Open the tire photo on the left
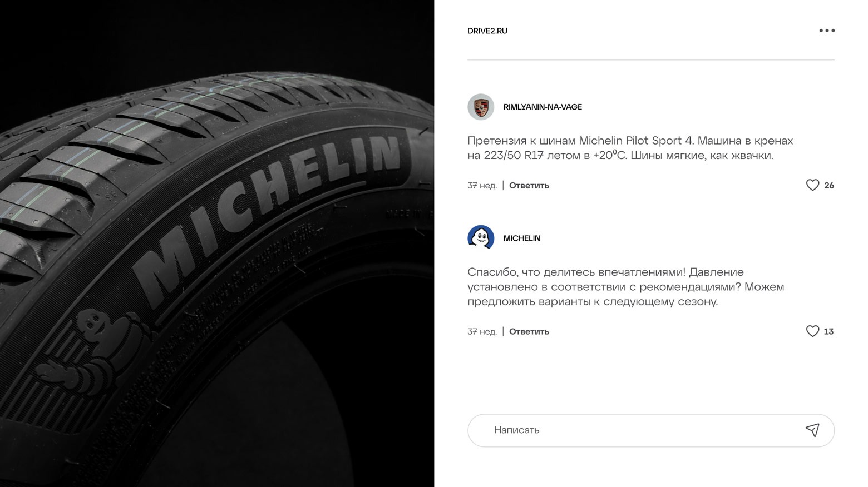 [x=217, y=244]
